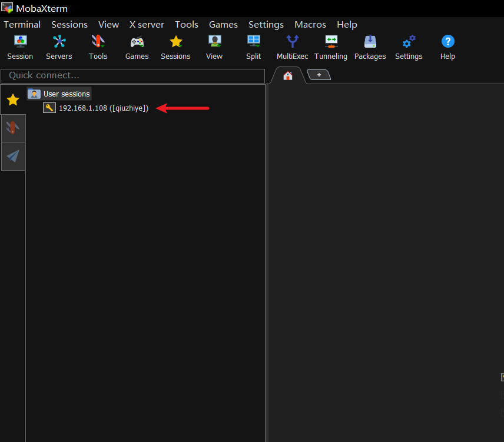The height and width of the screenshot is (442, 504).
Task: Click the MultiExec toolbar icon
Action: pos(293,41)
